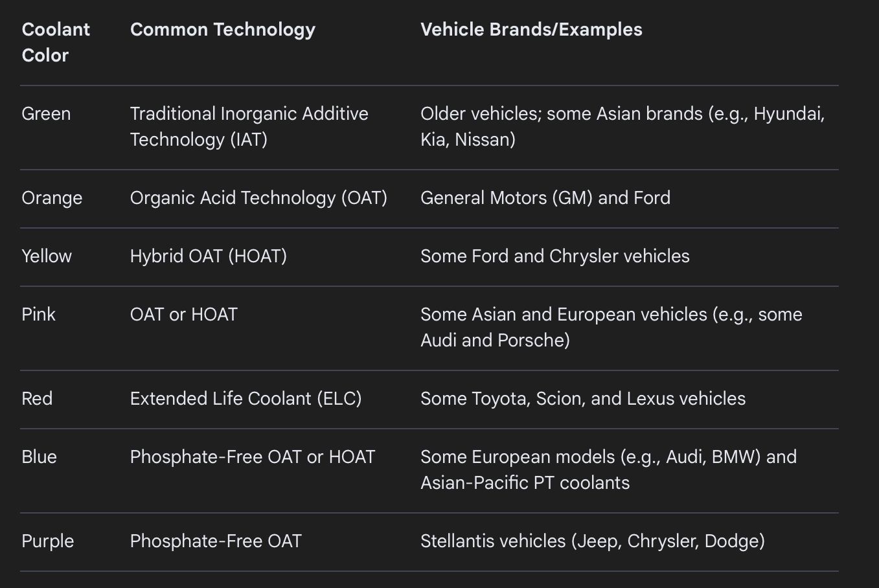Click the Some Ford and Chrysler vehicles cell

coord(554,256)
